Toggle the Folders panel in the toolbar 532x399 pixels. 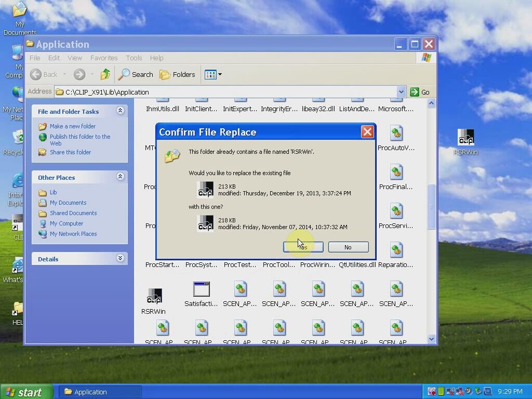tap(178, 74)
